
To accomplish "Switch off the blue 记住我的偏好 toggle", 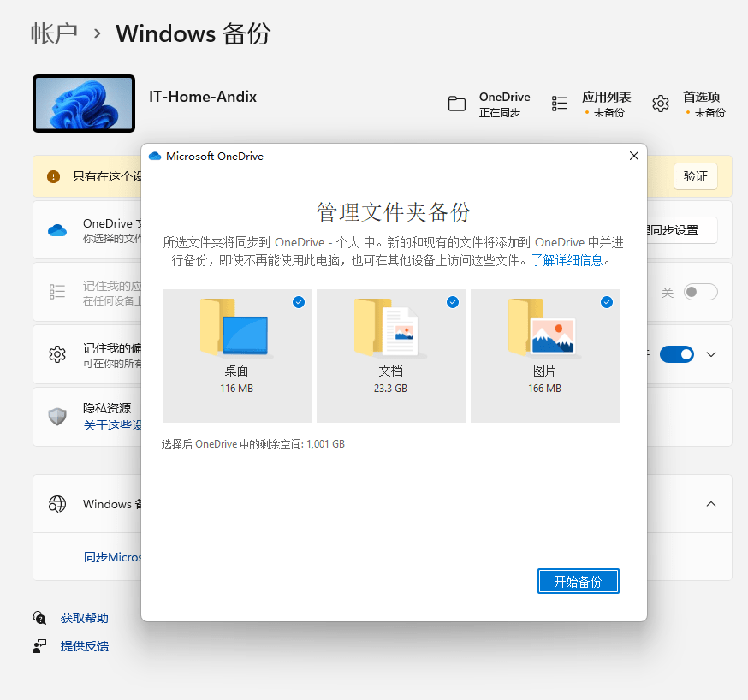I will point(677,353).
